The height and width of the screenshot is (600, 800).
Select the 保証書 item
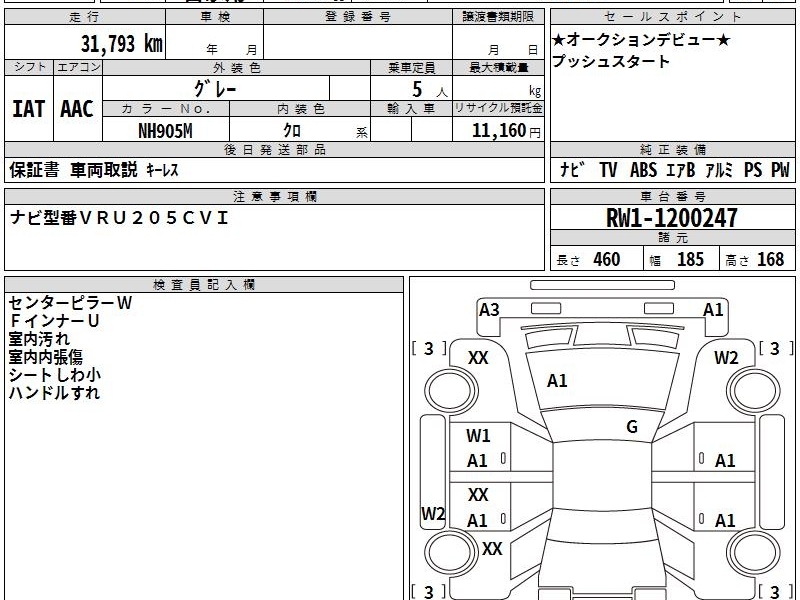coord(34,169)
